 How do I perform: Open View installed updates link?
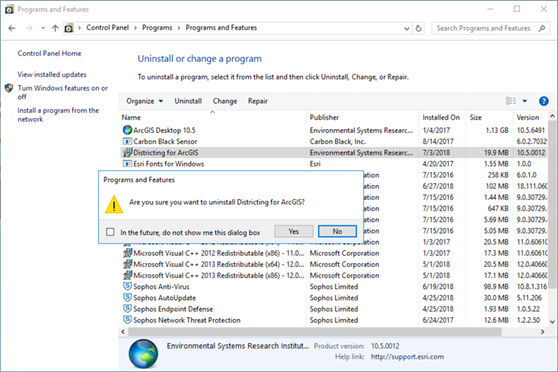52,74
